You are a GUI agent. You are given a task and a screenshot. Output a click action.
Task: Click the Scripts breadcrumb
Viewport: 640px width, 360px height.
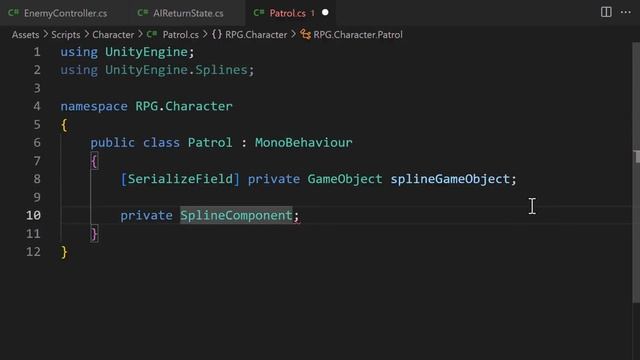click(66, 35)
